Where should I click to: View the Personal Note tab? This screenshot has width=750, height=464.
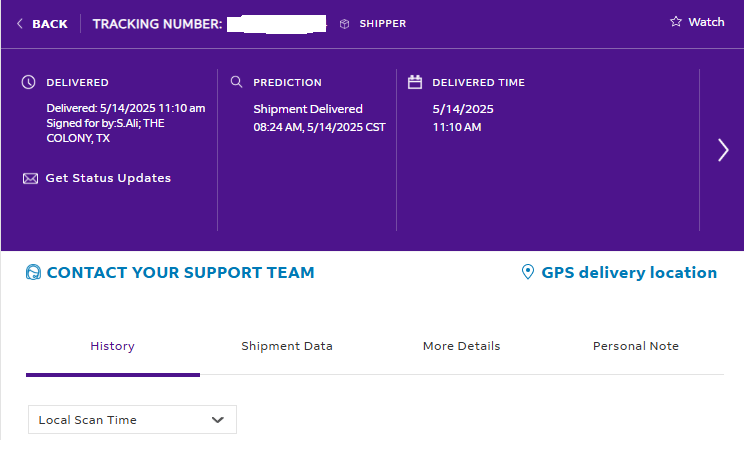click(636, 346)
